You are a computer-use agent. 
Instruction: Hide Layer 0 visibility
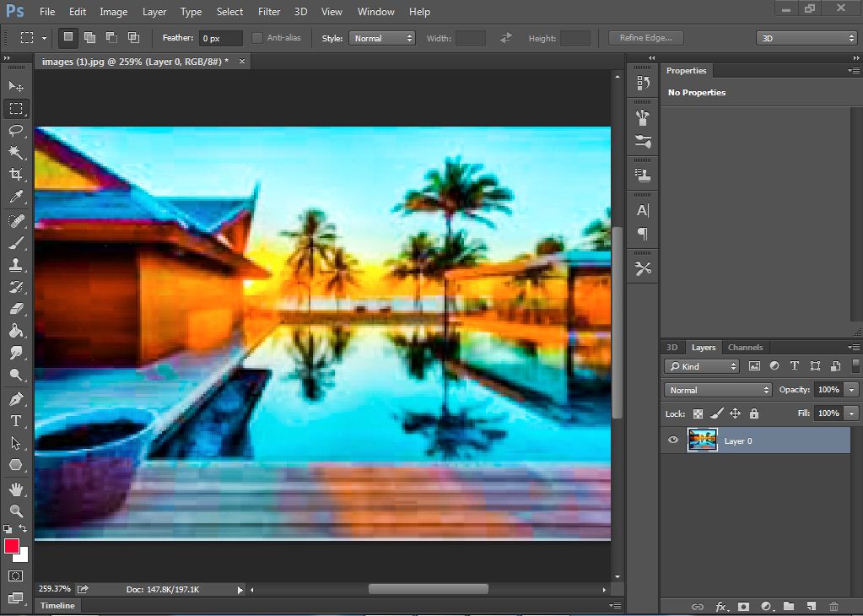(672, 440)
